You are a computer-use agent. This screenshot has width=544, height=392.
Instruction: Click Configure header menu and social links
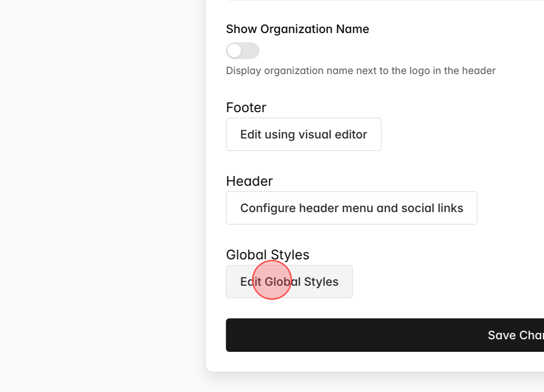[351, 208]
